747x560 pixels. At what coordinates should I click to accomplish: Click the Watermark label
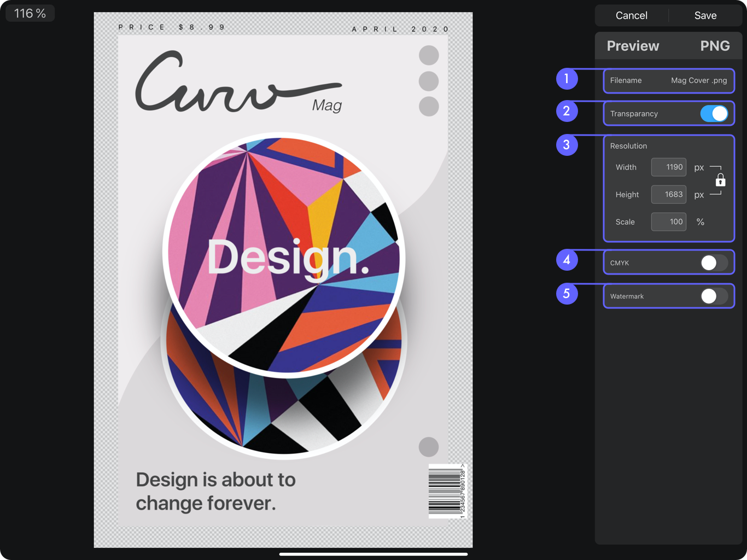tap(627, 296)
